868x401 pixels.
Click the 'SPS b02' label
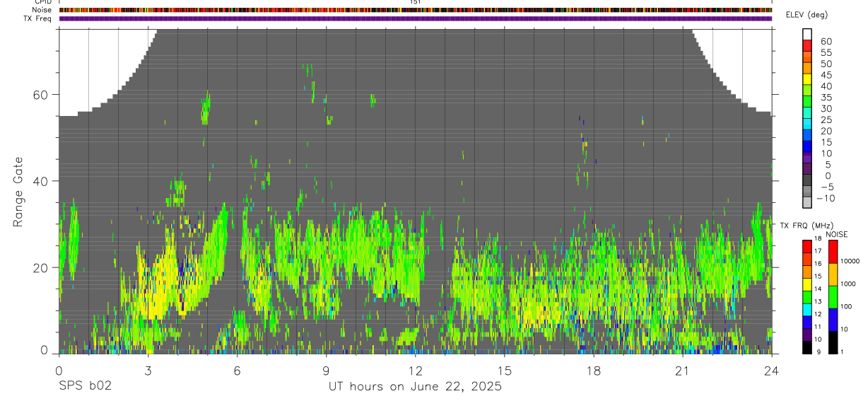click(84, 386)
